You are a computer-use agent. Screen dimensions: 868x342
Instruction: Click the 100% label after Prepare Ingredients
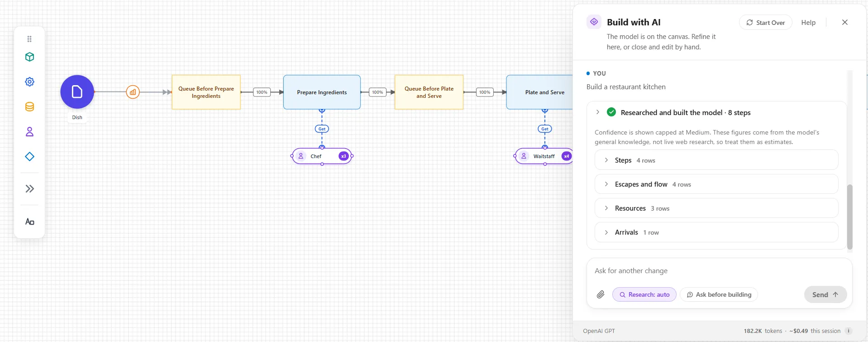pos(377,92)
